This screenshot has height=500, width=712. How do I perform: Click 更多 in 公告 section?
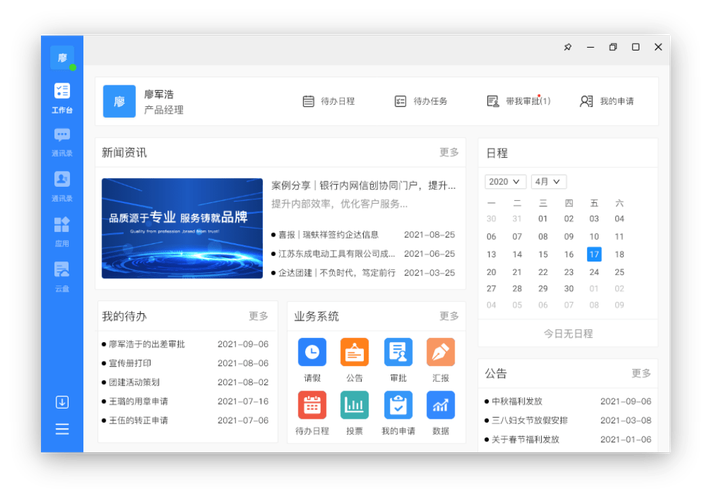click(x=641, y=373)
